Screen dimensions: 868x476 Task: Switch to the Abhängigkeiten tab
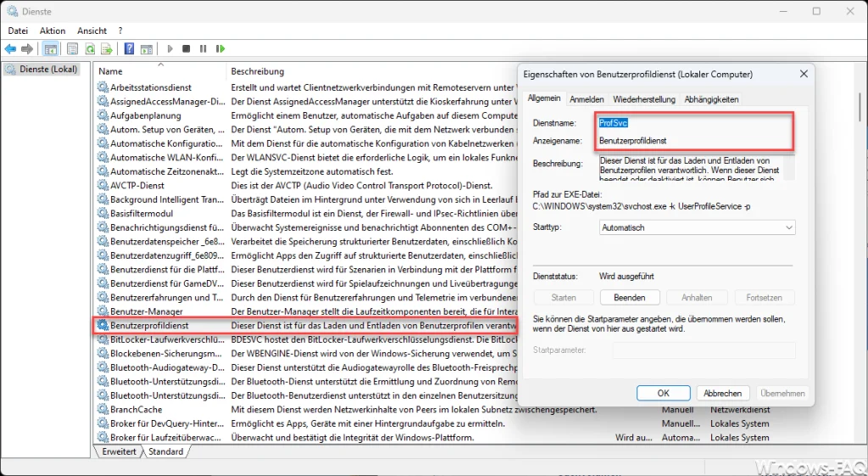711,99
